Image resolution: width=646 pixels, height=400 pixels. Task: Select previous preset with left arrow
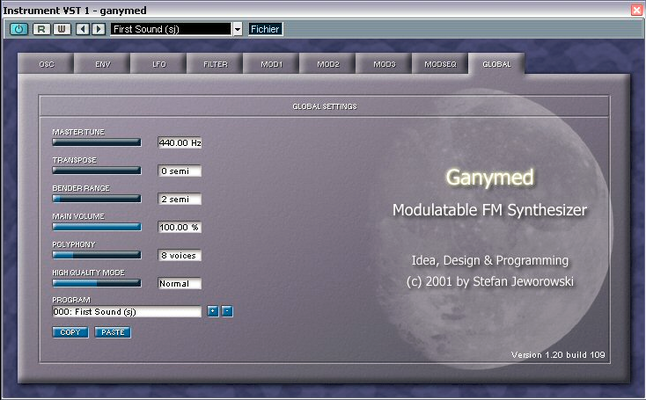tap(83, 29)
